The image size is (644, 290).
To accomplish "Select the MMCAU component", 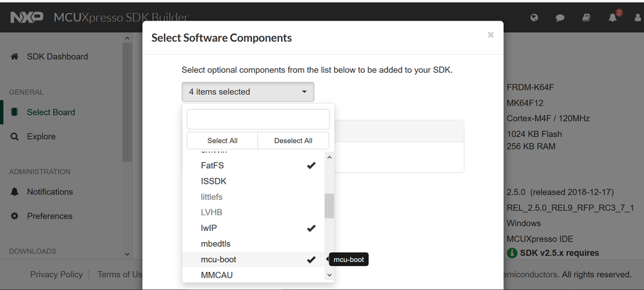I will point(253,275).
